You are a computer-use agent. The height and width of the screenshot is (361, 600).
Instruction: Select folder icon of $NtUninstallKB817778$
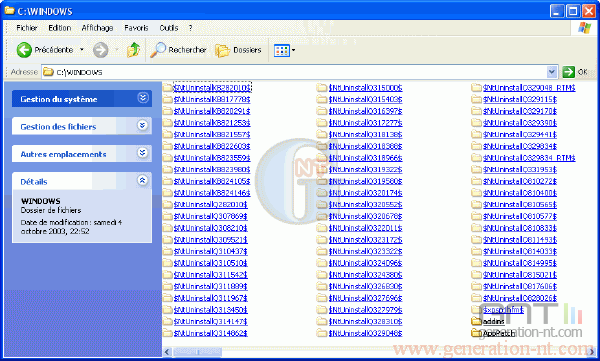(168, 100)
